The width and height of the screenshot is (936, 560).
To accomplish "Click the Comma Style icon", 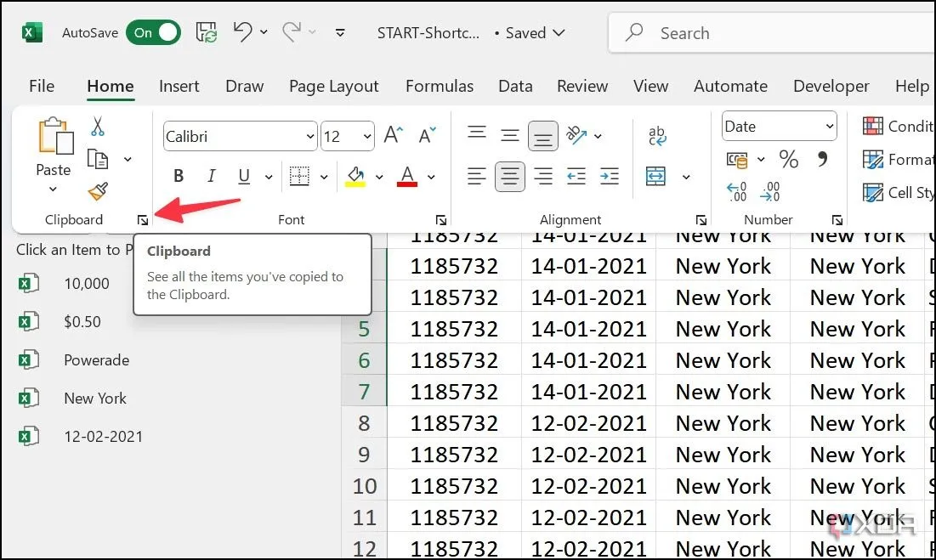I will click(821, 160).
